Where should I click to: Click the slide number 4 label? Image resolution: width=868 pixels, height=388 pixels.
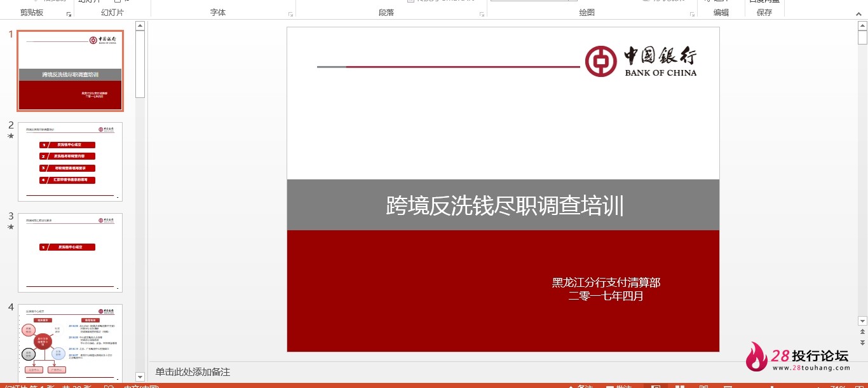(x=11, y=307)
